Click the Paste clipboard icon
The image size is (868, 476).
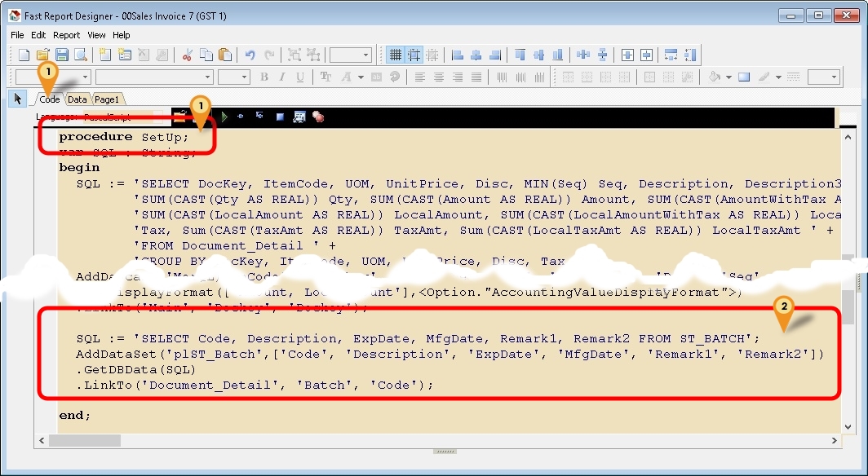click(x=225, y=55)
